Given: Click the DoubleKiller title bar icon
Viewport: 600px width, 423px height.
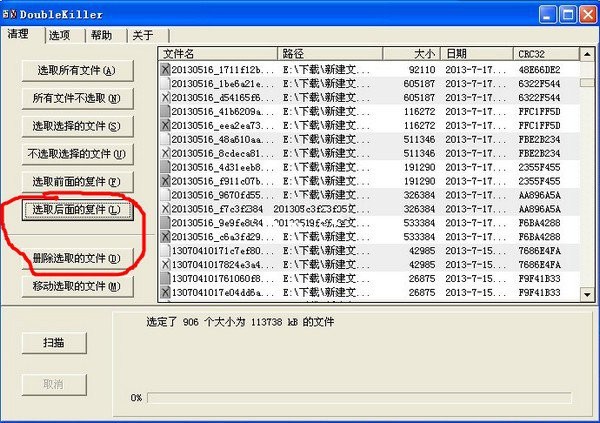Looking at the screenshot, I should point(10,14).
